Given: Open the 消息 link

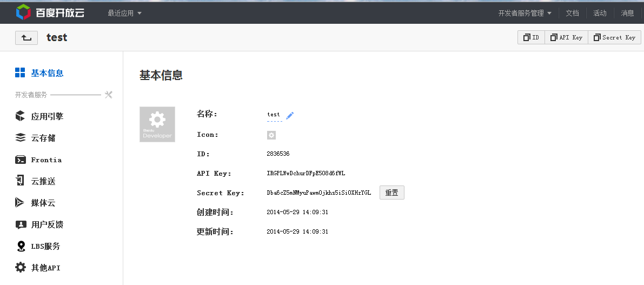Looking at the screenshot, I should (627, 13).
